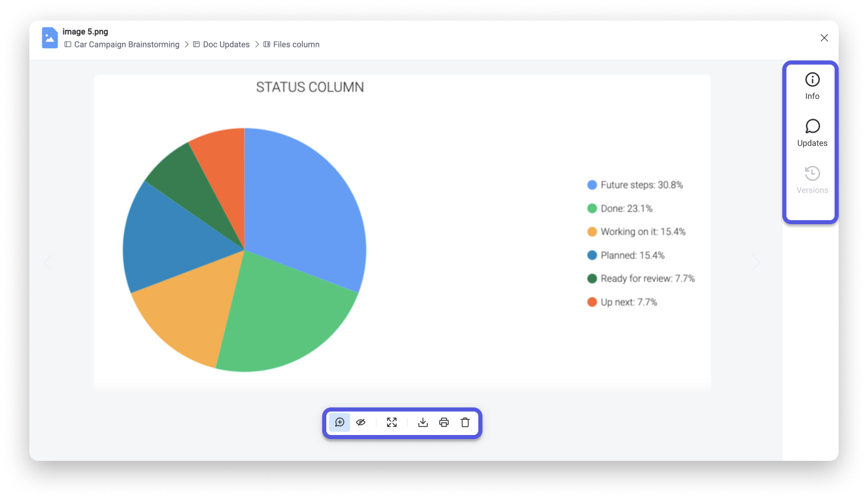
Task: Go to next file arrow
Action: pyautogui.click(x=756, y=262)
